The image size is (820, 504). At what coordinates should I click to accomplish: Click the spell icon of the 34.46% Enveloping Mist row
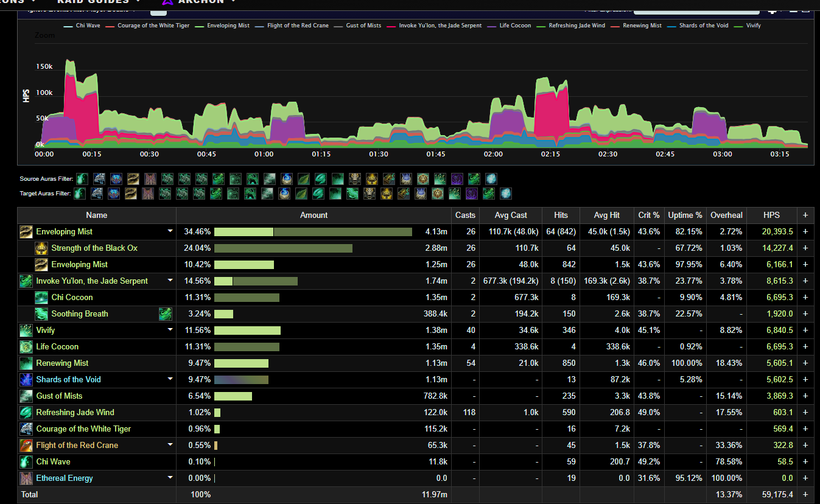pos(26,231)
